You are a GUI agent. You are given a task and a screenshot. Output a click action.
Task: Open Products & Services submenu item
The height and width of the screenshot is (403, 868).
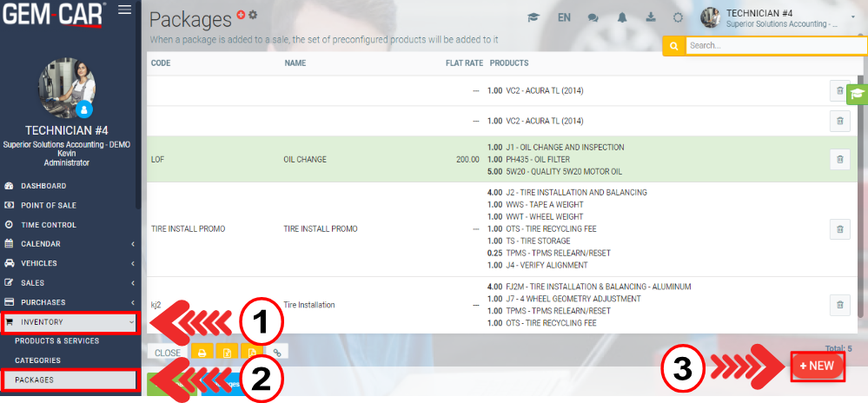pyautogui.click(x=56, y=341)
